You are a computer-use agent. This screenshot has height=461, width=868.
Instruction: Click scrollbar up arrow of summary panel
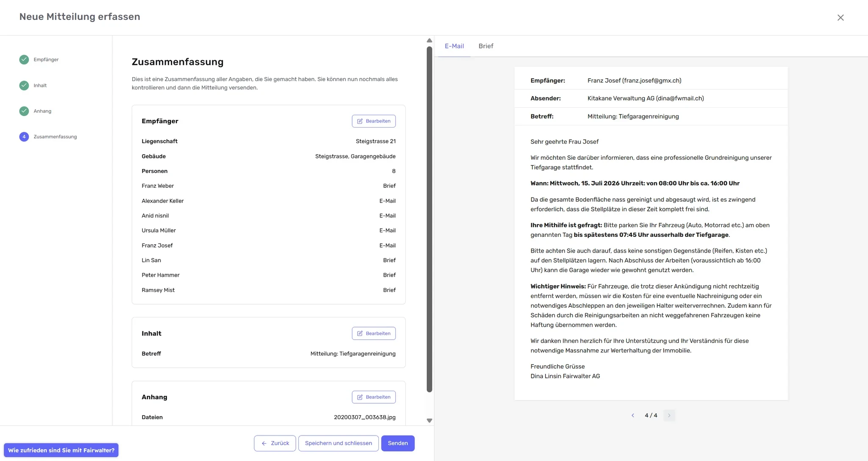coord(429,40)
